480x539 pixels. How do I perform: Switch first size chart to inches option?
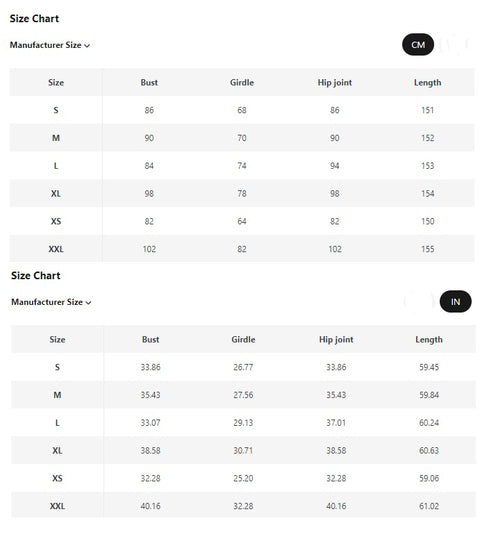tap(455, 45)
